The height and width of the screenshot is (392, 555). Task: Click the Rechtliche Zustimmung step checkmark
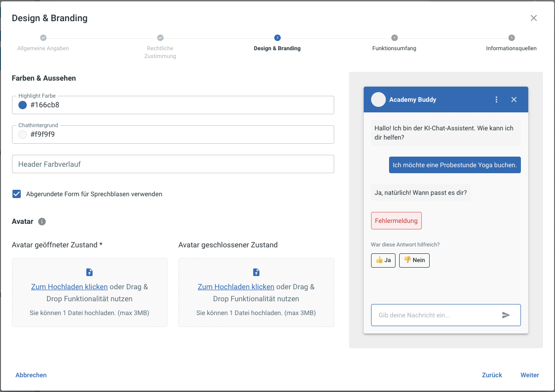pyautogui.click(x=160, y=38)
